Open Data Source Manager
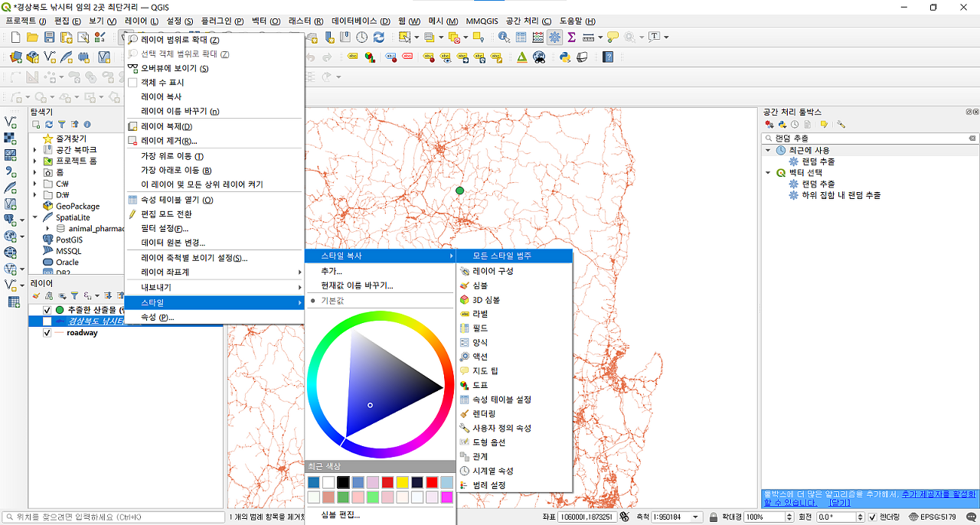980x525 pixels. tap(15, 57)
